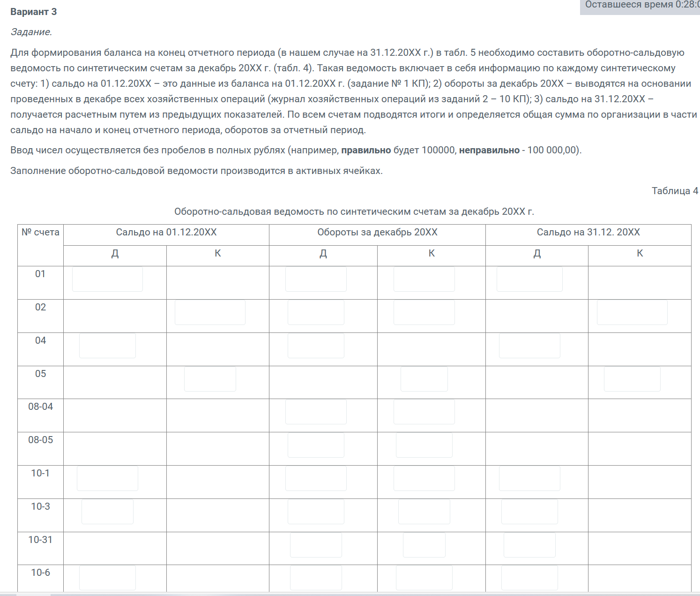Click account 05 December credit turnover field

(x=424, y=379)
